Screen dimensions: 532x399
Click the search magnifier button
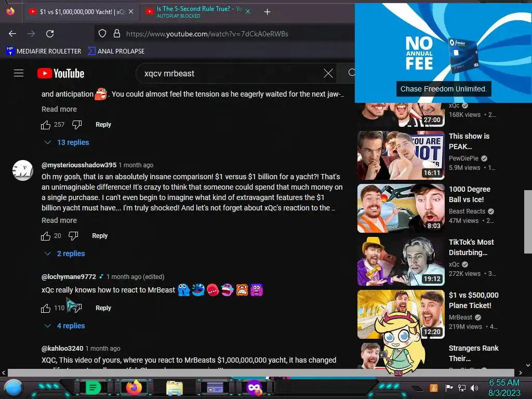tap(352, 73)
